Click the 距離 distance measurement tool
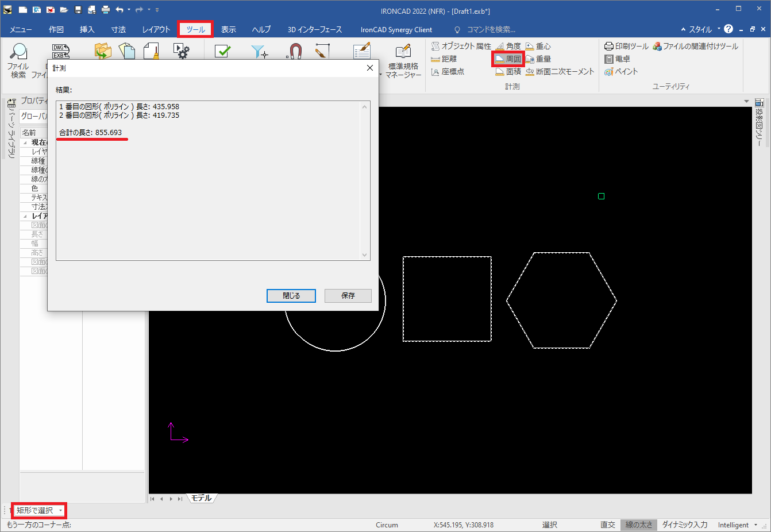Screen dimensions: 771x532 coord(444,59)
